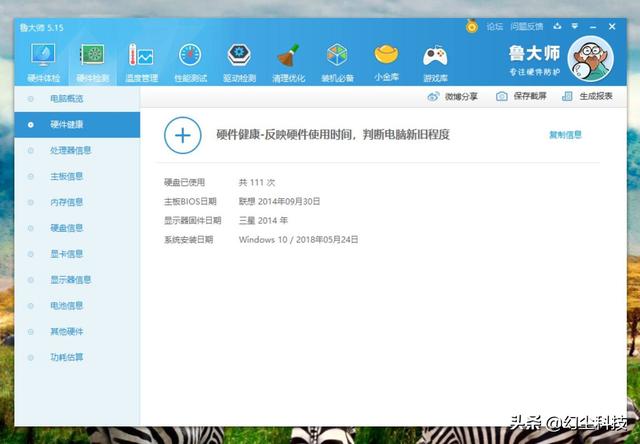Click 清理优化 cleanup broom icon
This screenshot has height=444, width=640.
288,55
